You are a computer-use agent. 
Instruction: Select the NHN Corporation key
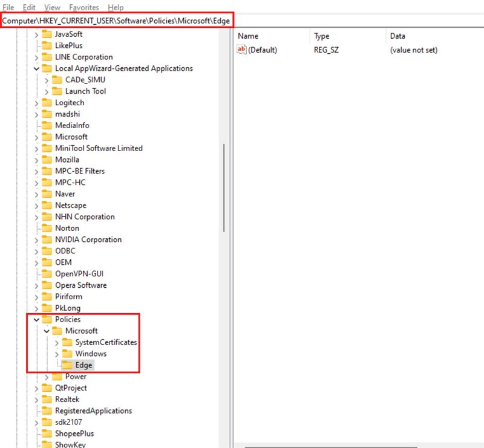click(85, 216)
